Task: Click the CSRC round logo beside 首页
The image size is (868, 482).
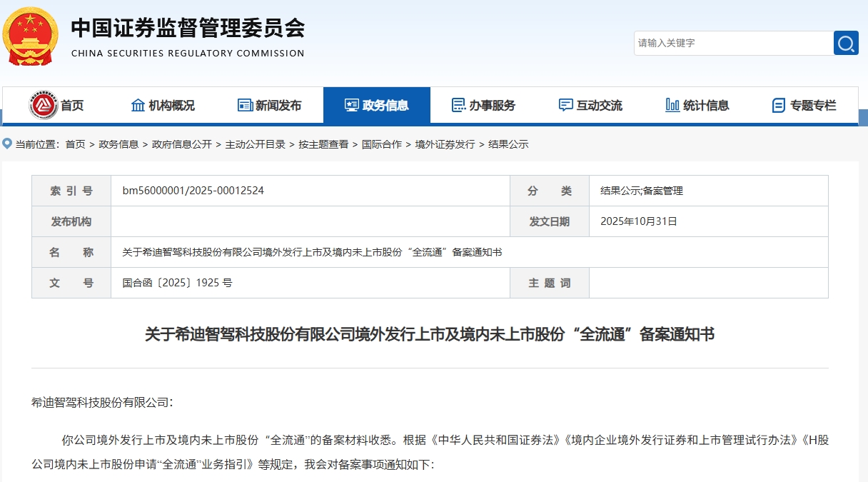Action: click(44, 105)
